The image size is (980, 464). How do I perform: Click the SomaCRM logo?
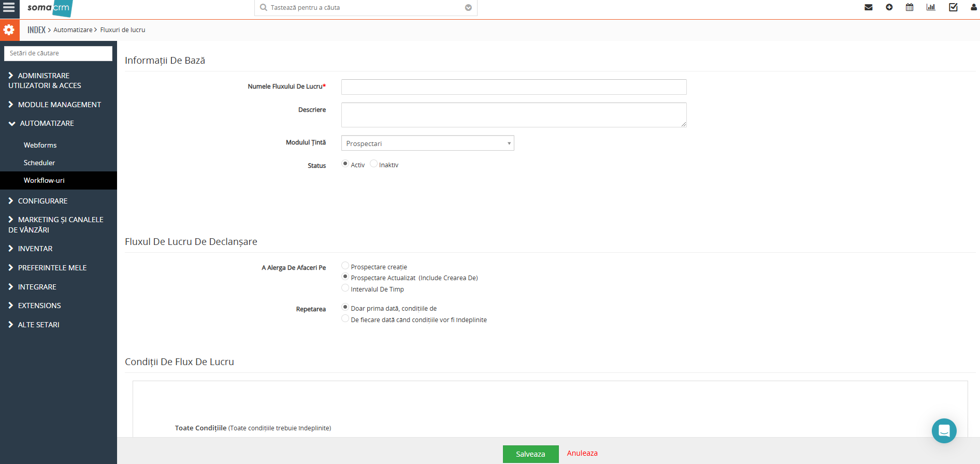(x=49, y=8)
